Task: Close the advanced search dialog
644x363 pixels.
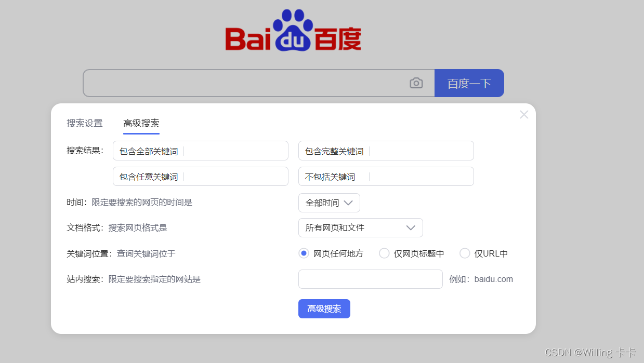Action: (524, 115)
